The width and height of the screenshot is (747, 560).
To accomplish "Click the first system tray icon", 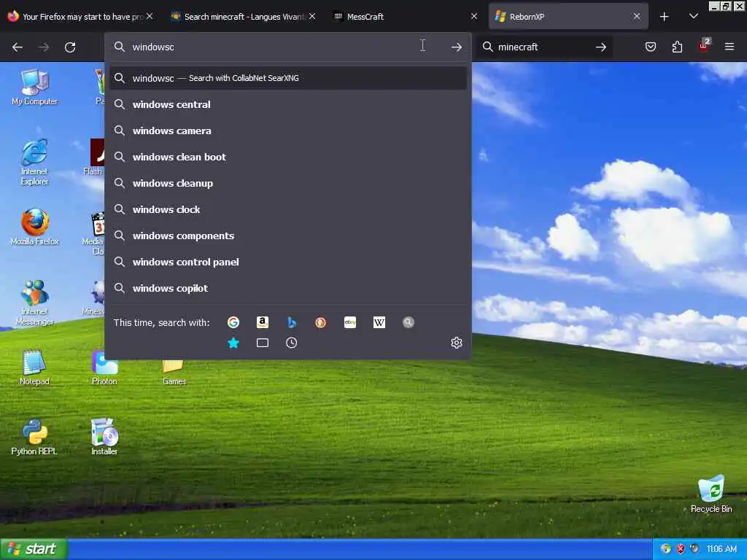I will pos(666,549).
